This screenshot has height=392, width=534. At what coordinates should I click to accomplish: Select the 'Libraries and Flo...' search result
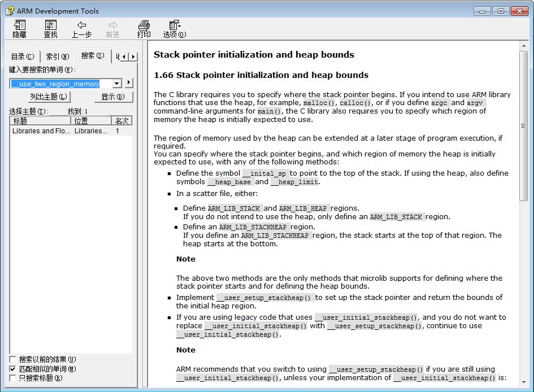[x=71, y=131]
